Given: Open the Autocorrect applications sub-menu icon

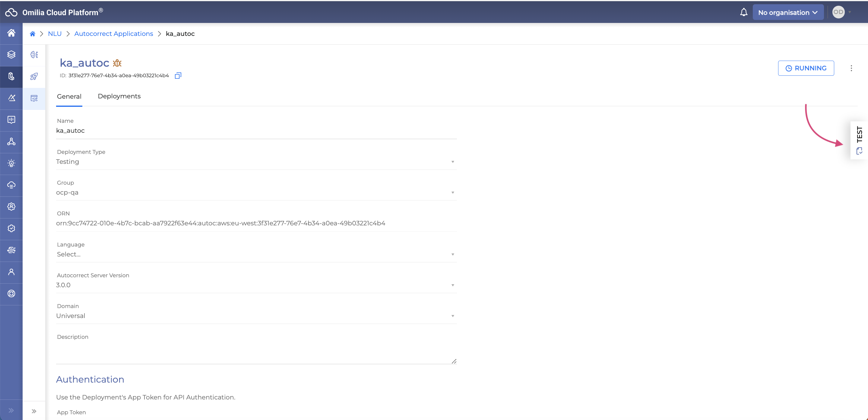Looking at the screenshot, I should (34, 98).
